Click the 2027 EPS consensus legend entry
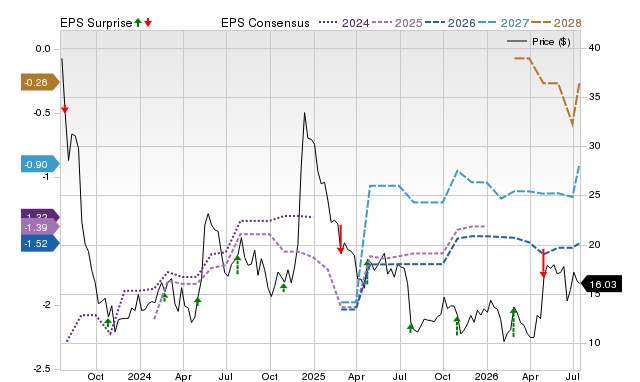The image size is (640, 382). point(503,23)
